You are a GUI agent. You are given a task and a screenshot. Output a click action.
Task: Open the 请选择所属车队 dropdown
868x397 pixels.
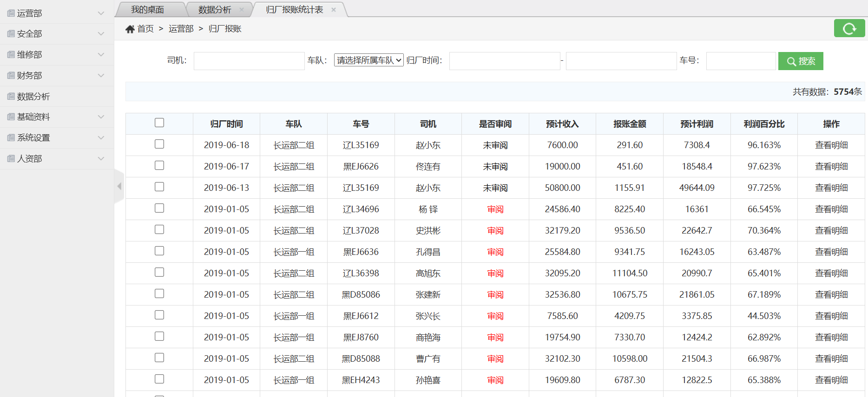coord(368,60)
